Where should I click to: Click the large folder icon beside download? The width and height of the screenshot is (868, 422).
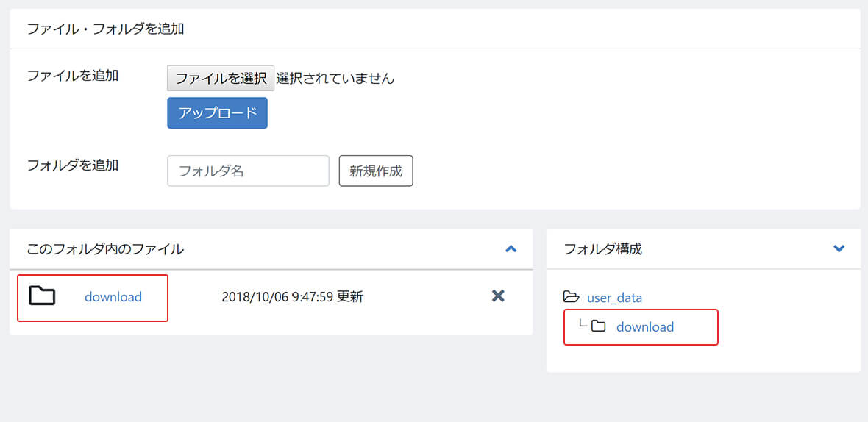[x=42, y=296]
